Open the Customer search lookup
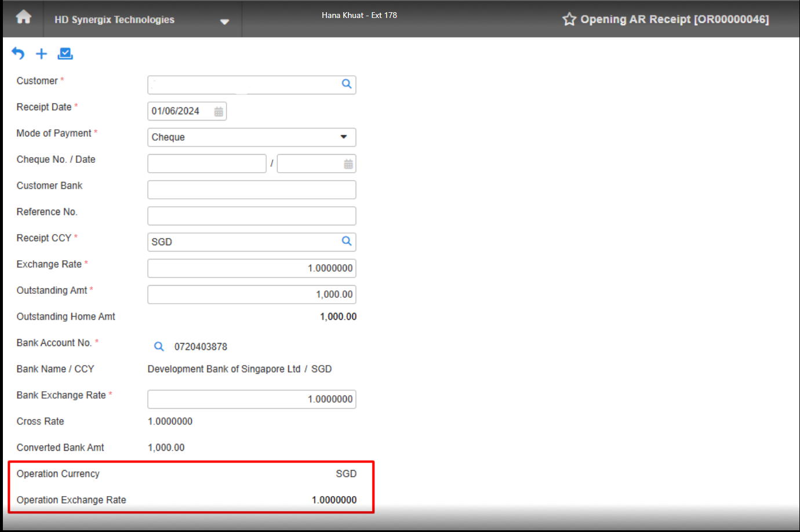 tap(346, 85)
